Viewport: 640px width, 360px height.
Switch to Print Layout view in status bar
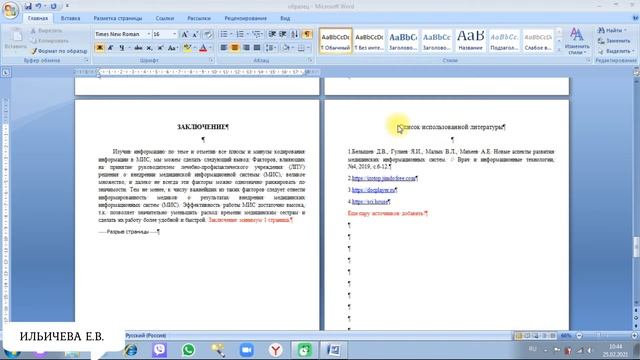pyautogui.click(x=519, y=336)
